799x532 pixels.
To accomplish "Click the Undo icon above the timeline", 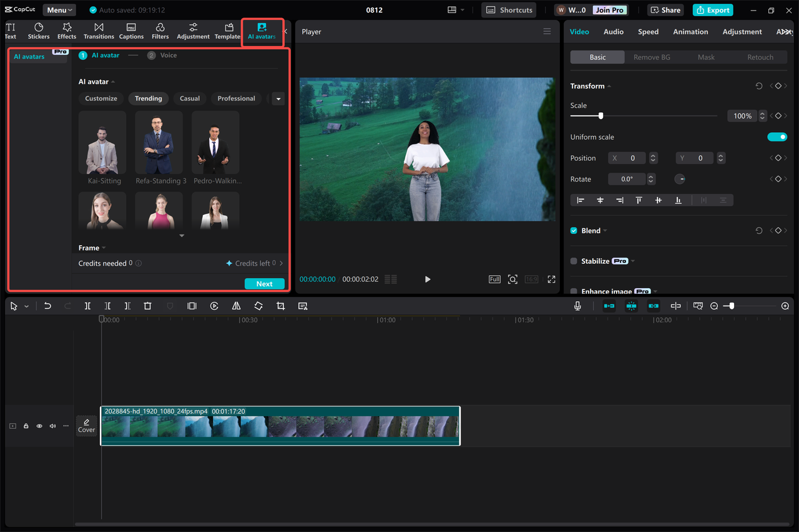I will [x=47, y=306].
